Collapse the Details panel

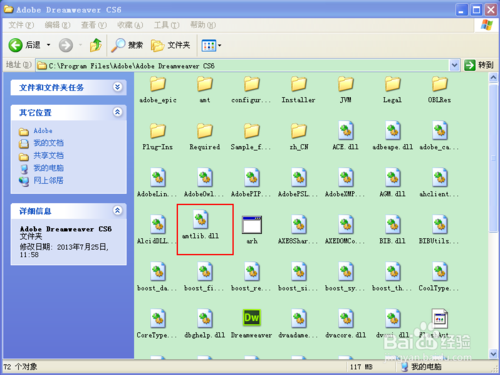coord(117,210)
